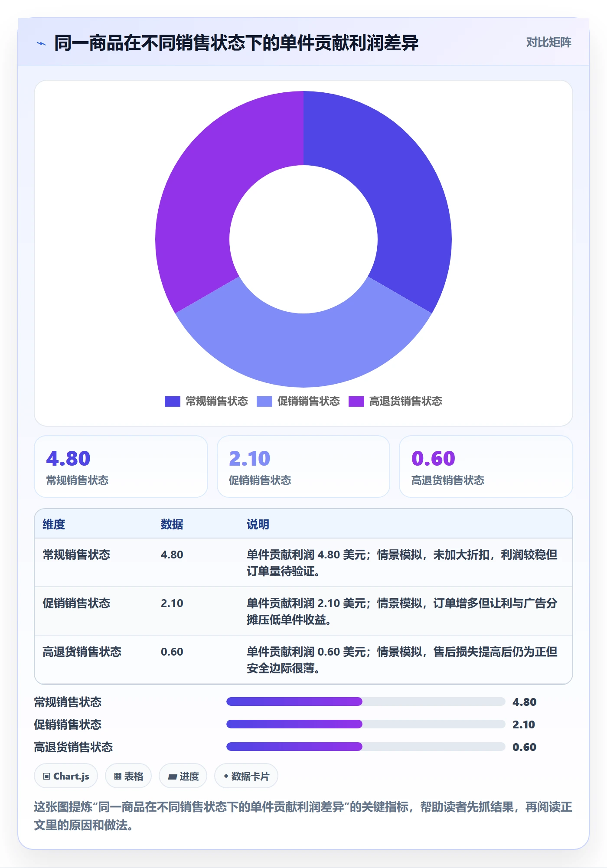Click the 常规销售状态 legend label
The image size is (607, 868).
(217, 401)
